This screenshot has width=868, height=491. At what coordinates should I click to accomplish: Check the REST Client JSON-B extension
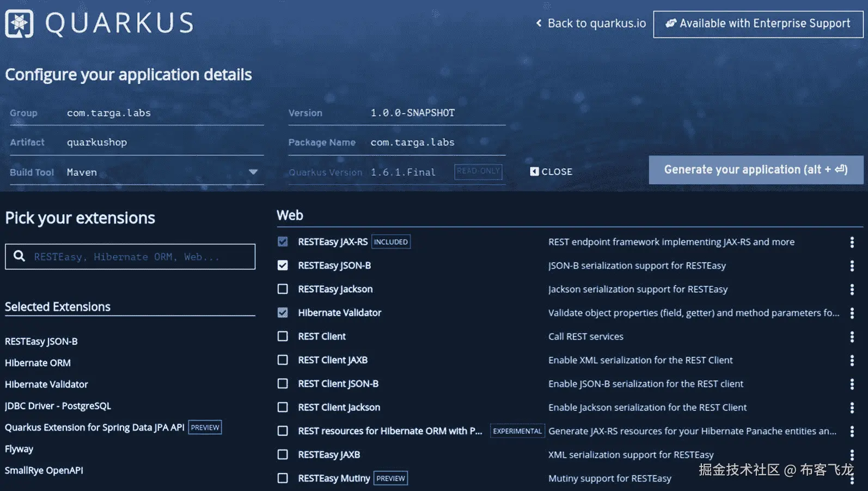point(283,384)
